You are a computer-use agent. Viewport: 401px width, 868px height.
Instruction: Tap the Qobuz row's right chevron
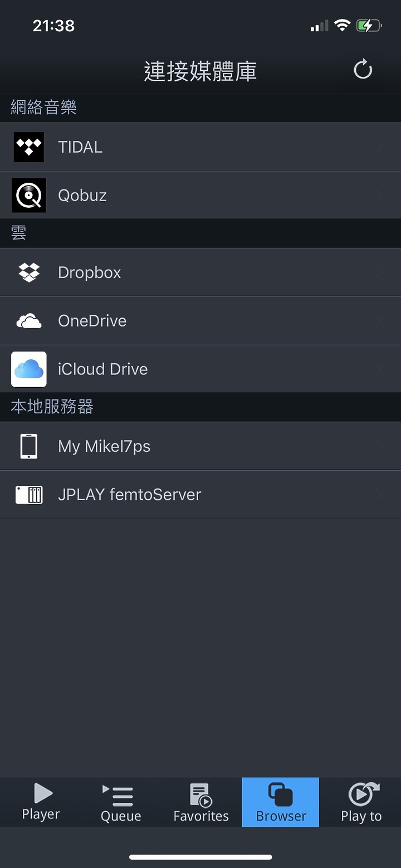click(379, 196)
